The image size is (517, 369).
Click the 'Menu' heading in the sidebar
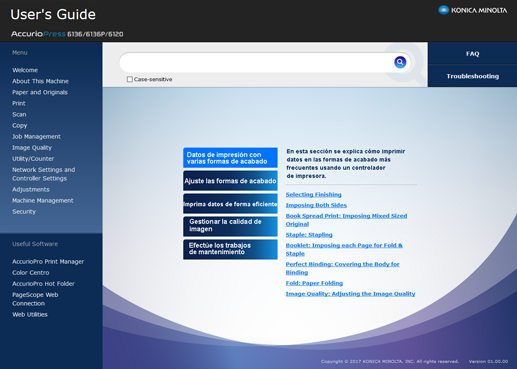point(20,53)
